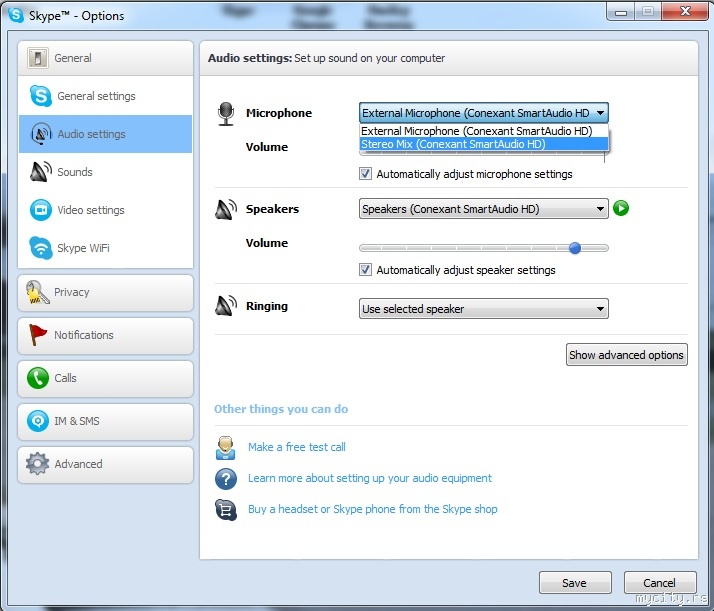714x611 pixels.
Task: Click the Other things you can do heading
Action: click(x=281, y=409)
